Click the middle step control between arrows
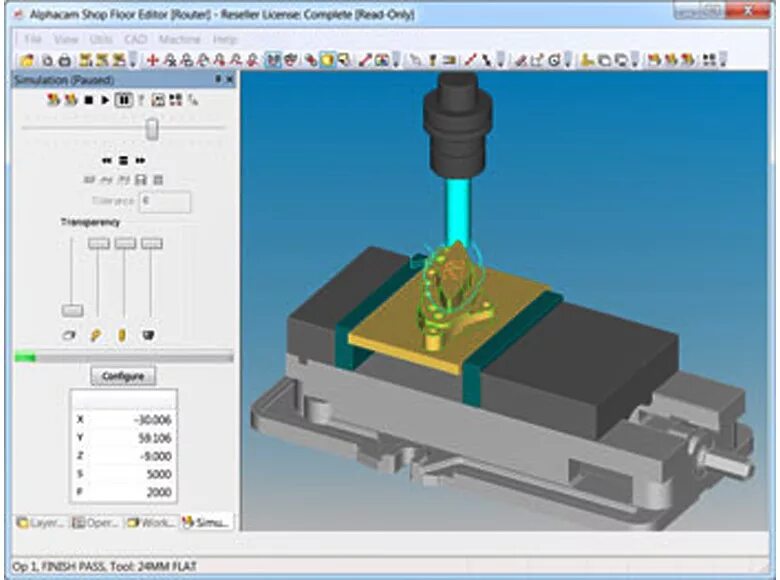This screenshot has width=780, height=580. [x=124, y=161]
